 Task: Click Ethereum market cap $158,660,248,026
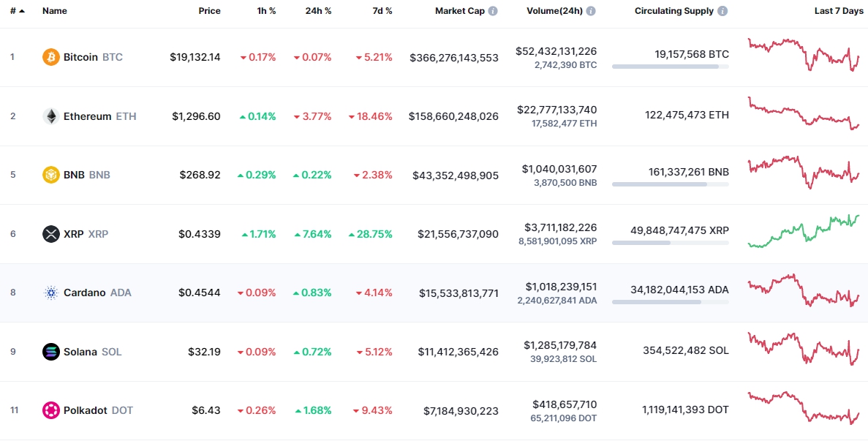[453, 117]
